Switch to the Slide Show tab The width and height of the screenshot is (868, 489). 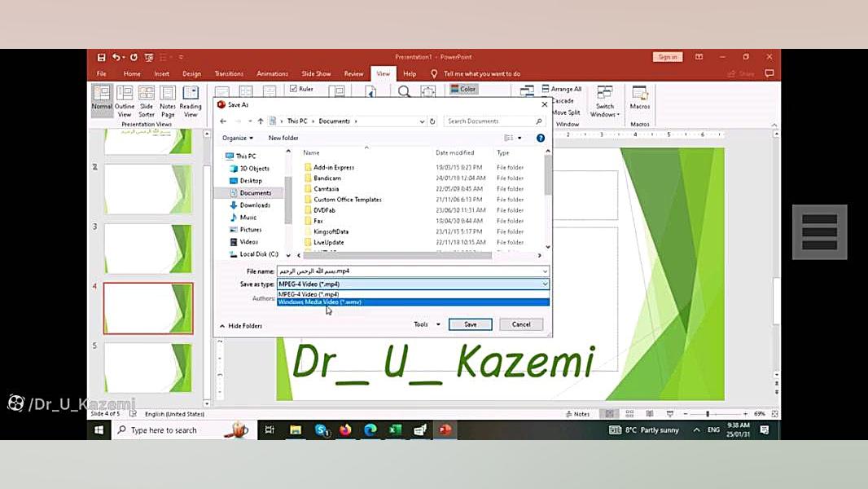point(316,73)
